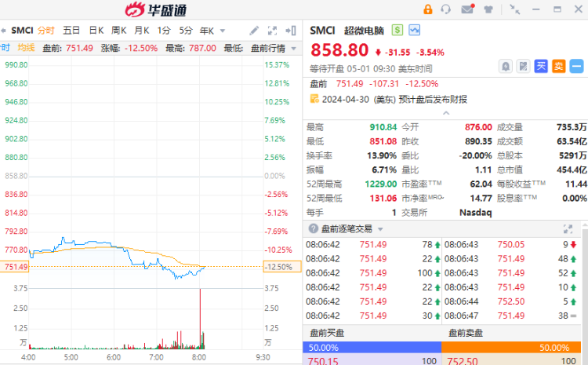Click the blue 买 buy button
588x365 pixels.
[541, 67]
